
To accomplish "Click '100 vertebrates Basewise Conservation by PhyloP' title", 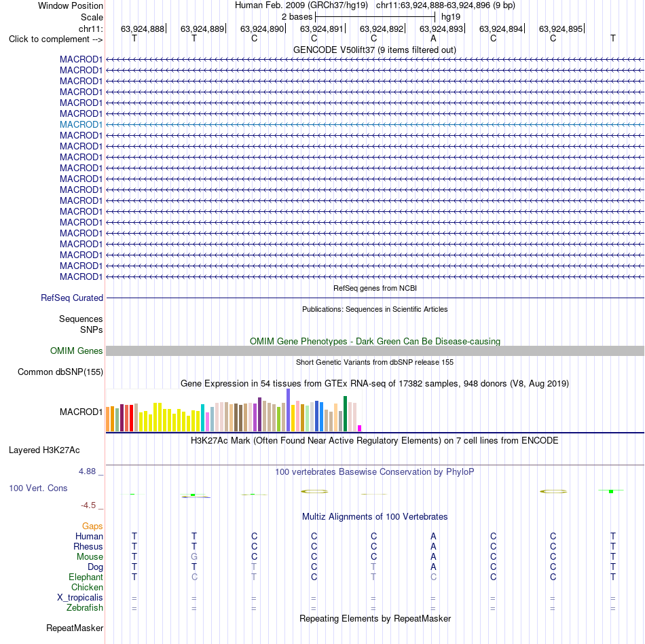I will (375, 471).
